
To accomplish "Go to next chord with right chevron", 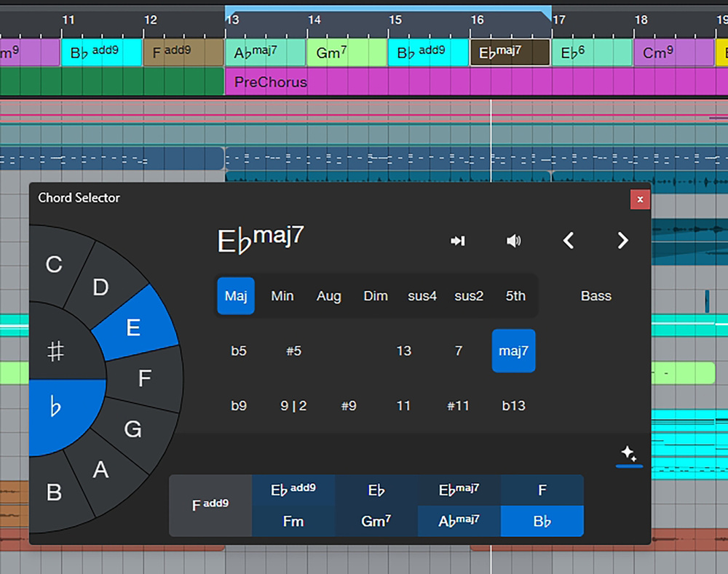I will click(x=622, y=241).
